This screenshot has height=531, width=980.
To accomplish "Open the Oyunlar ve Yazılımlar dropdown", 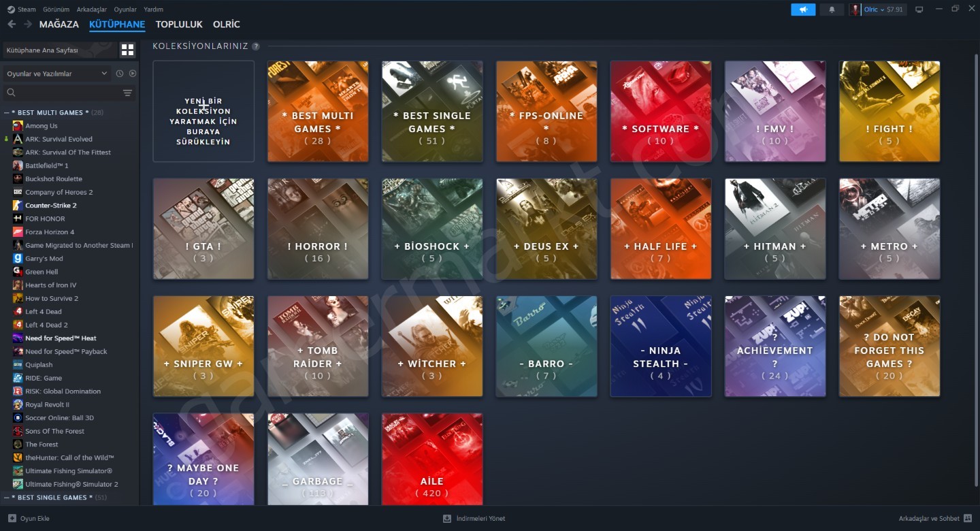I will (x=56, y=74).
